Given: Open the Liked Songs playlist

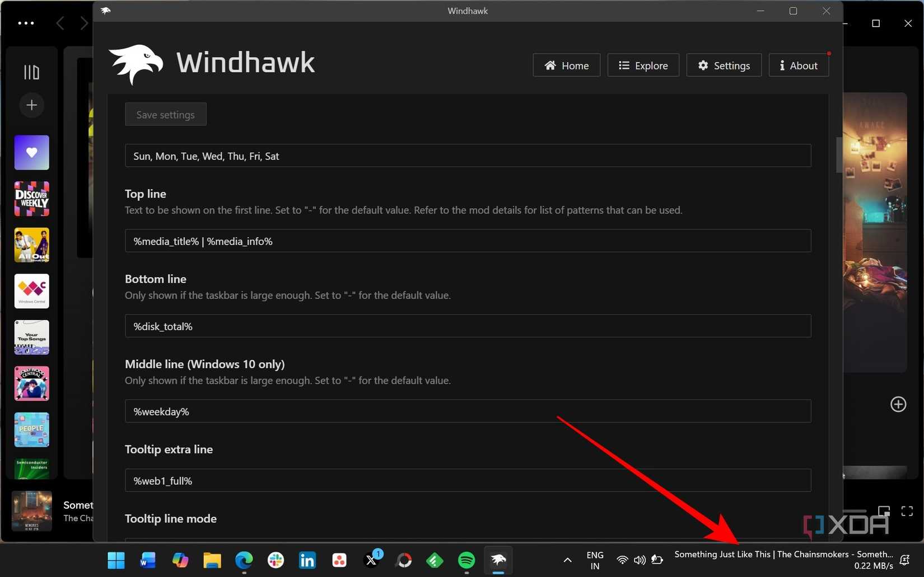Looking at the screenshot, I should [x=31, y=152].
